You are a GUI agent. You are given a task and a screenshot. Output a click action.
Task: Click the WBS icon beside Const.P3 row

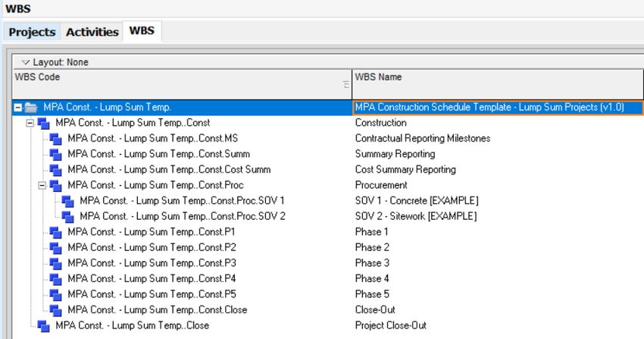click(55, 264)
